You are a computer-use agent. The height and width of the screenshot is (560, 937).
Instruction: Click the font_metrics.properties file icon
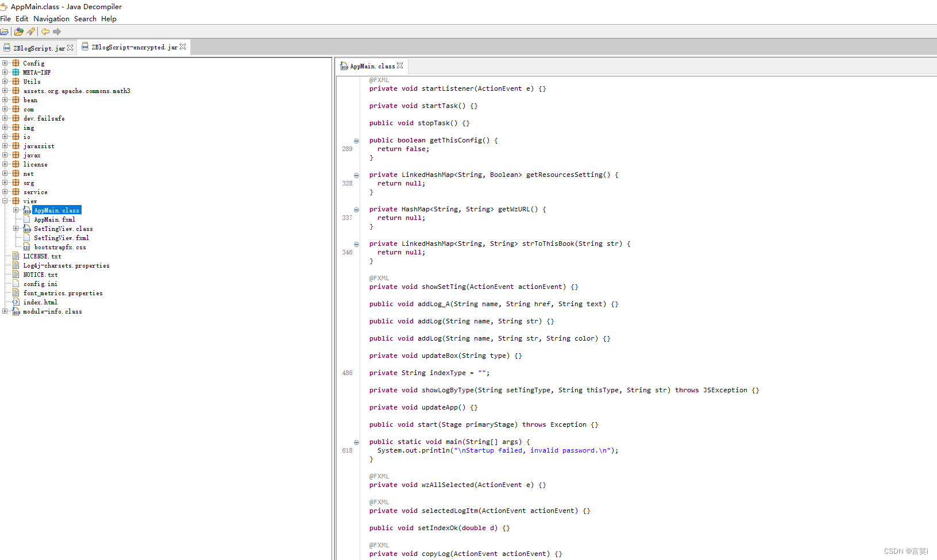tap(16, 293)
